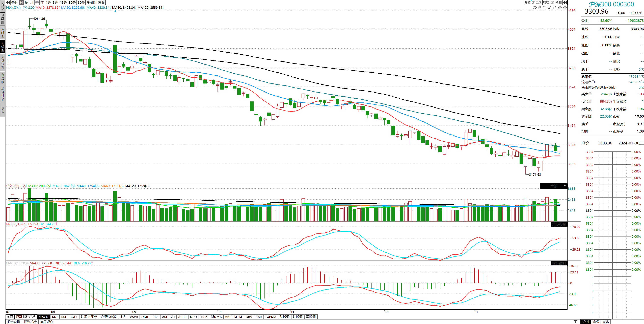Open the 金额 dropdown in volume panel
Viewport: 644px width, 324px height.
[x=554, y=186]
